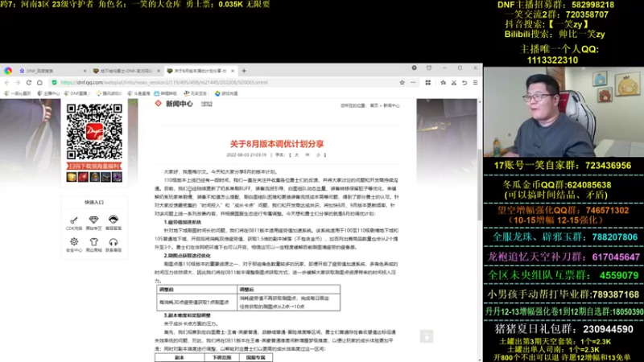Click the browser back arrow

pos(7,83)
